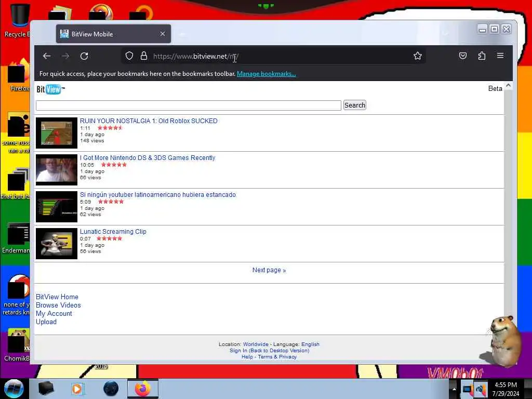Go back using the browser back arrow
532x399 pixels.
click(x=47, y=56)
